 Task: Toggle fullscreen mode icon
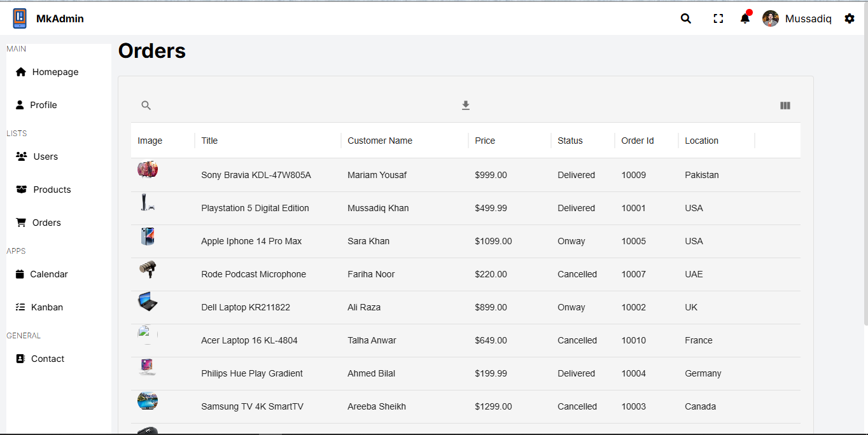pyautogui.click(x=718, y=18)
